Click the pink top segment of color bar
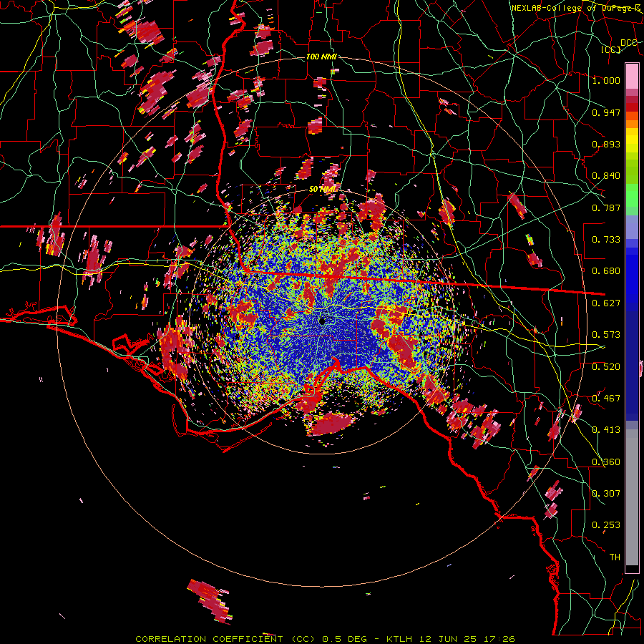The height and width of the screenshot is (644, 644). [x=632, y=77]
